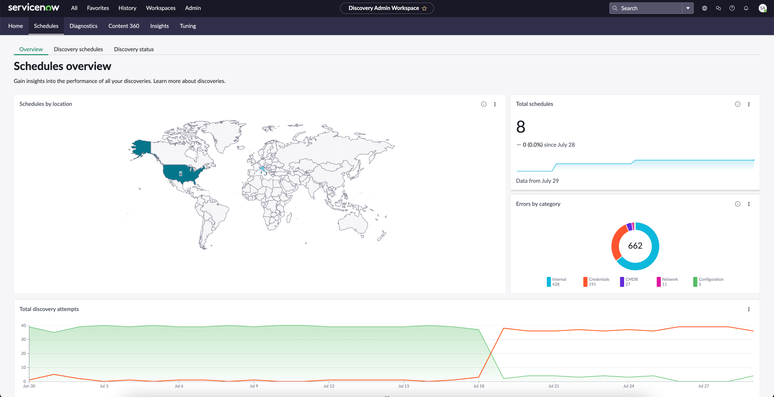Click the Jul 18 axis label
This screenshot has height=397, width=774.
pos(478,387)
